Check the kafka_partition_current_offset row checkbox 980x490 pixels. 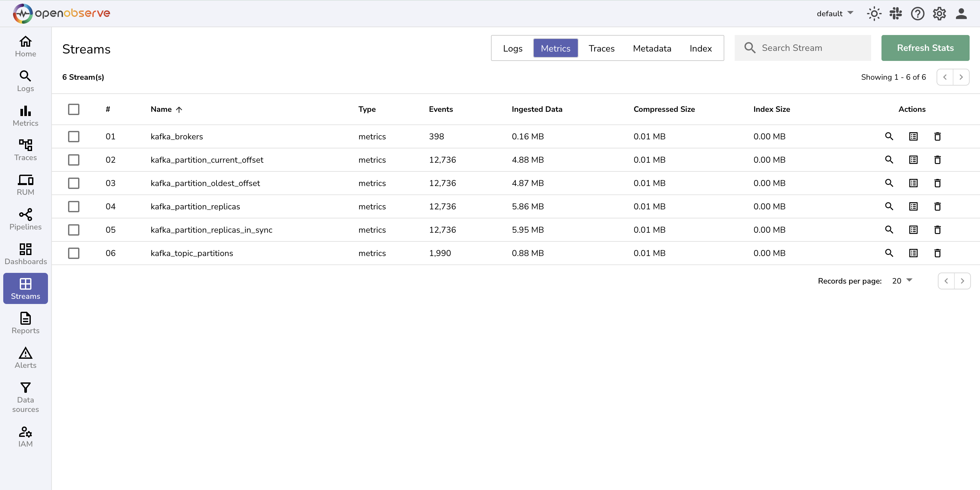(74, 160)
